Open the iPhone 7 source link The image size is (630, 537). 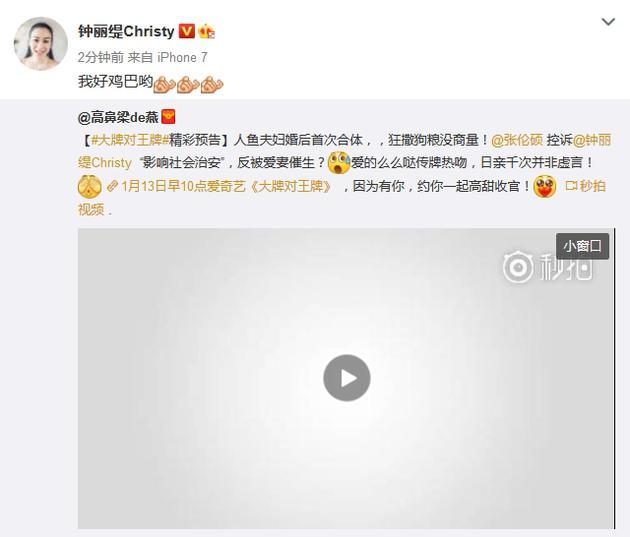[x=182, y=57]
